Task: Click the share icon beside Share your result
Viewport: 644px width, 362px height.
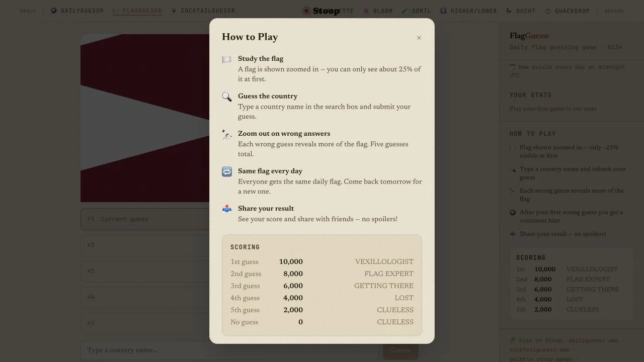Action: [x=227, y=209]
